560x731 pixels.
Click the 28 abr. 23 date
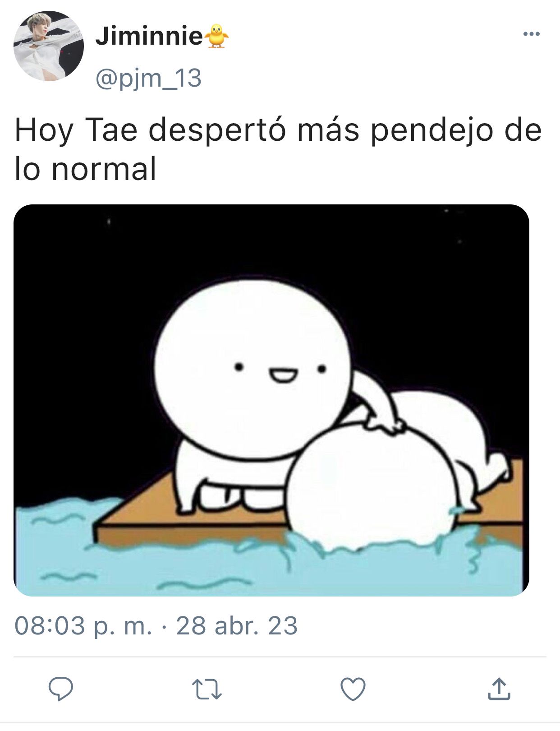pos(237,625)
